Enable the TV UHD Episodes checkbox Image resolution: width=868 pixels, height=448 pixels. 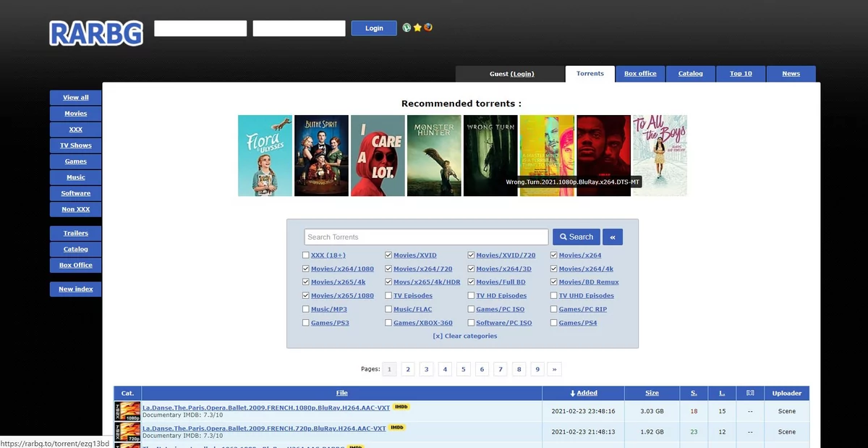point(554,295)
